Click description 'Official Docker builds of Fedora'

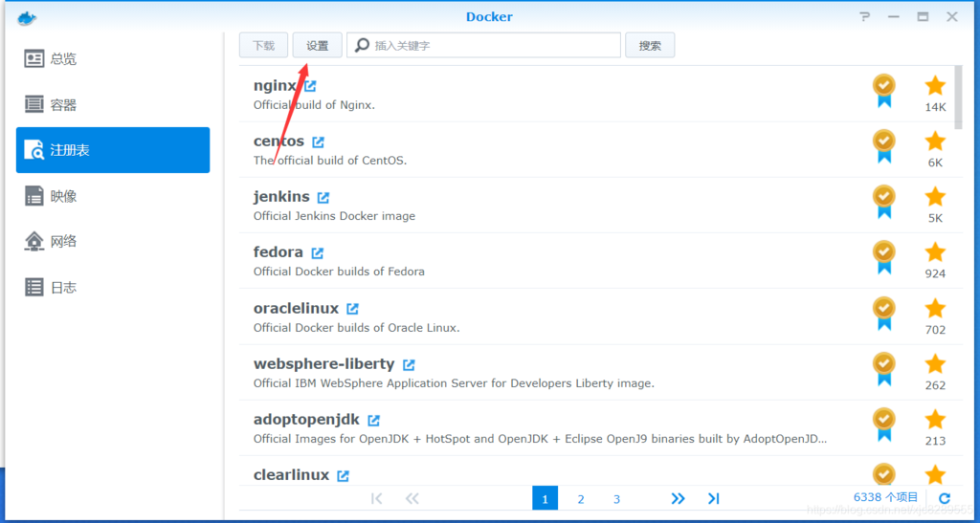(x=339, y=272)
